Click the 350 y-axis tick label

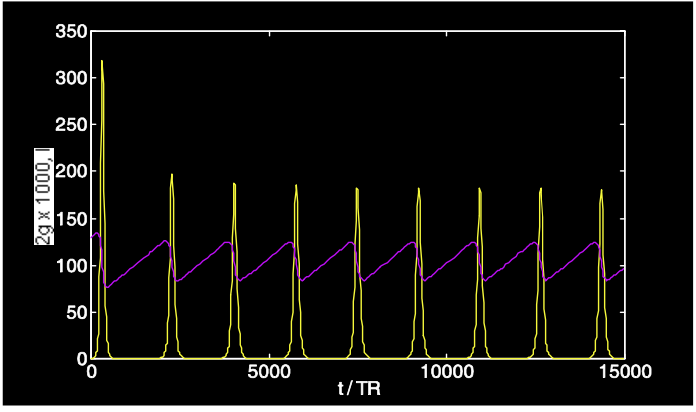(71, 32)
